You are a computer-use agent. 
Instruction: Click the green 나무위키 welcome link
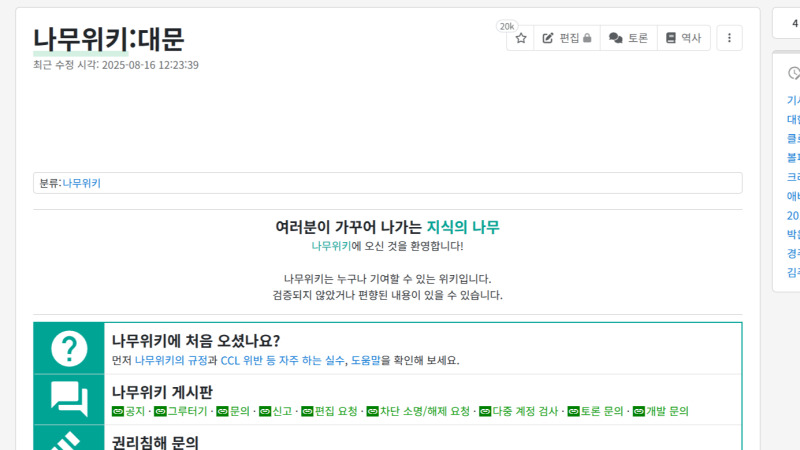coord(331,246)
